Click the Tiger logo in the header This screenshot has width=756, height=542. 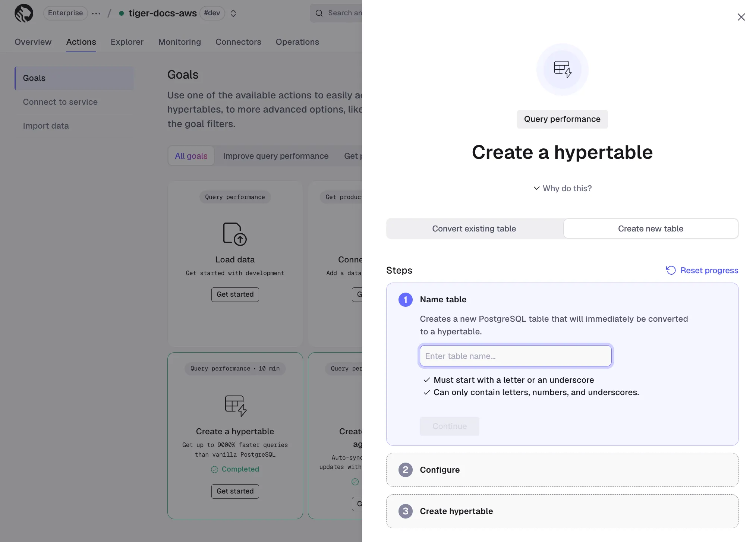[x=24, y=13]
